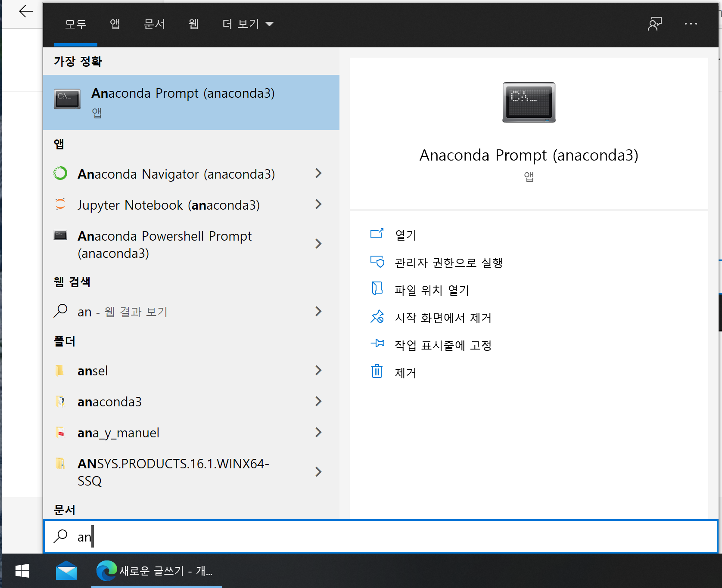This screenshot has height=588, width=722.
Task: Expand the web results chevron for 'an'
Action: [318, 311]
